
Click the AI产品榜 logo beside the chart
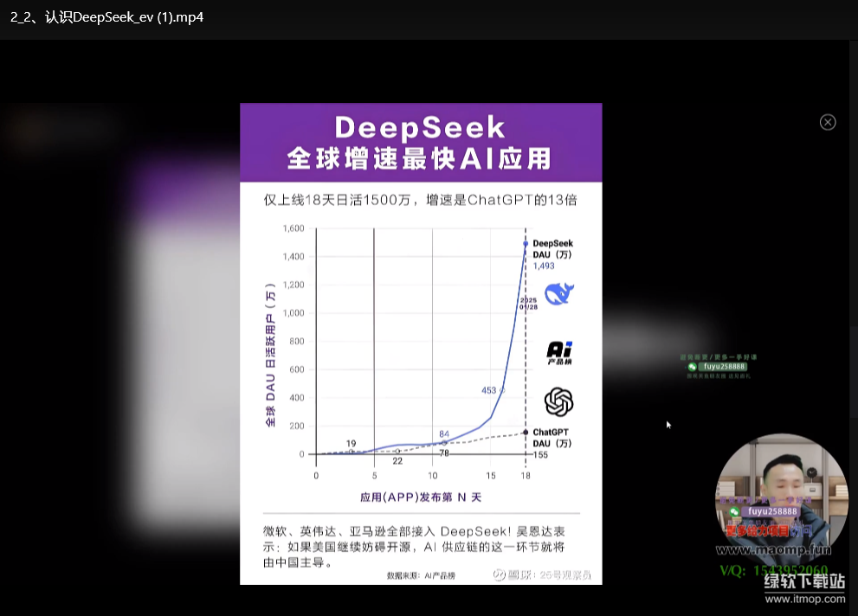559,352
